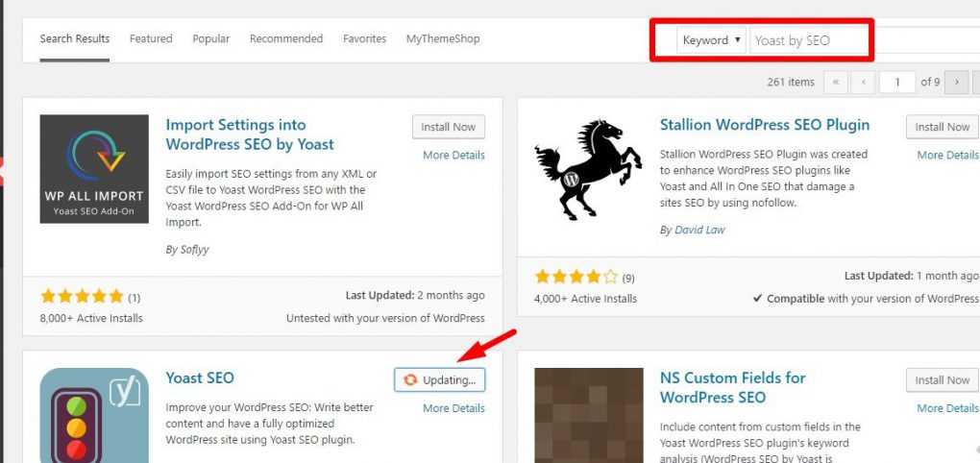980x463 pixels.
Task: Click the five-star rating of Import Settings plugin
Action: point(82,296)
